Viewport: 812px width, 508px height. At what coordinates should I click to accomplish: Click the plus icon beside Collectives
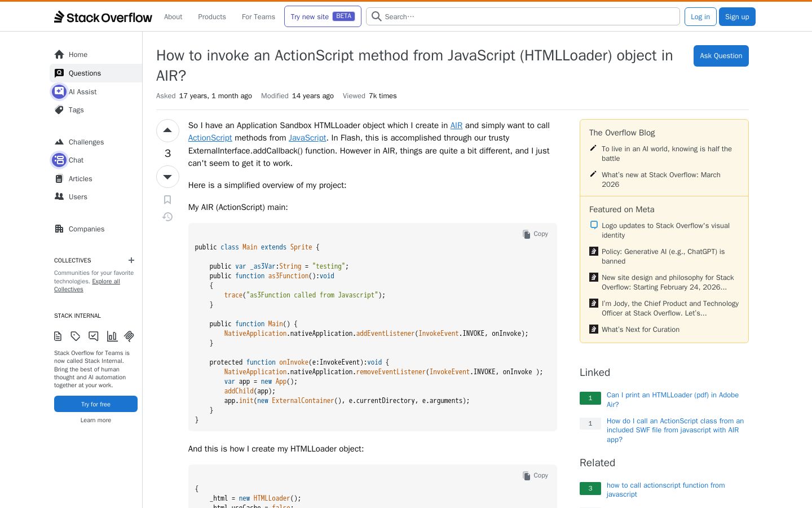[131, 260]
